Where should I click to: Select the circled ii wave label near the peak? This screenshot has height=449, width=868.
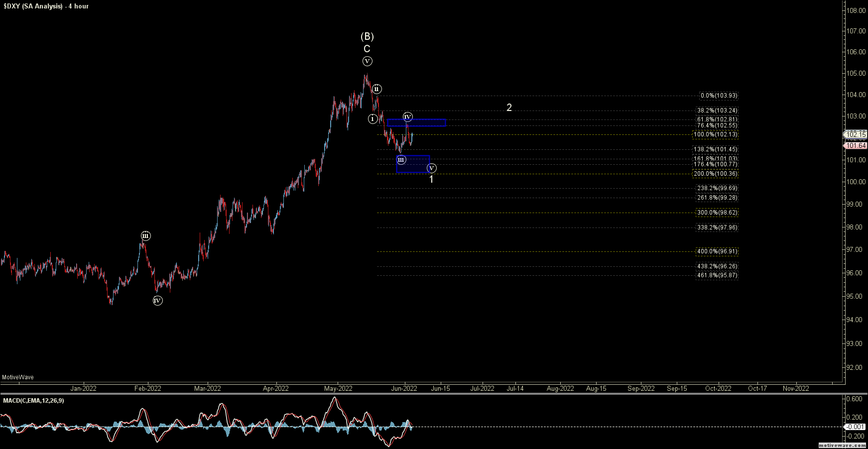[x=377, y=89]
